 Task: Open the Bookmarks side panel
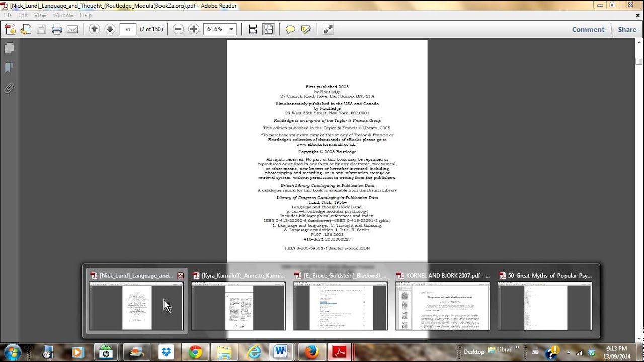pos(9,68)
